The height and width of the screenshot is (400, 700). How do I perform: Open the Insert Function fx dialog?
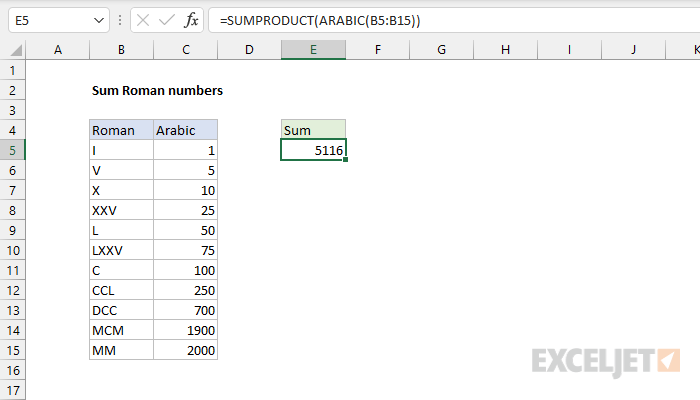(191, 21)
